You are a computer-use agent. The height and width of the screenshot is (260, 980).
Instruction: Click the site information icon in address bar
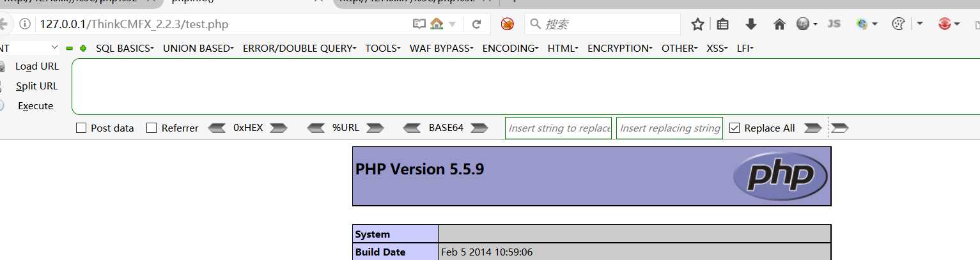coord(25,24)
